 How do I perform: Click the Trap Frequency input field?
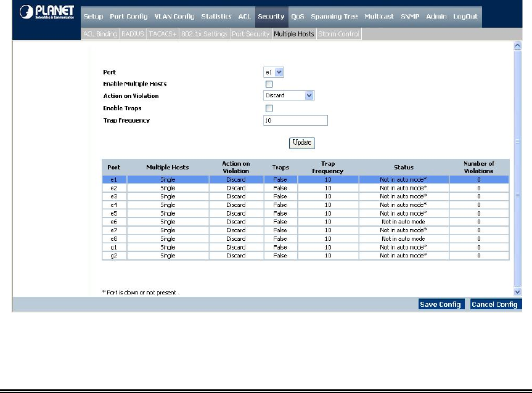(x=295, y=121)
